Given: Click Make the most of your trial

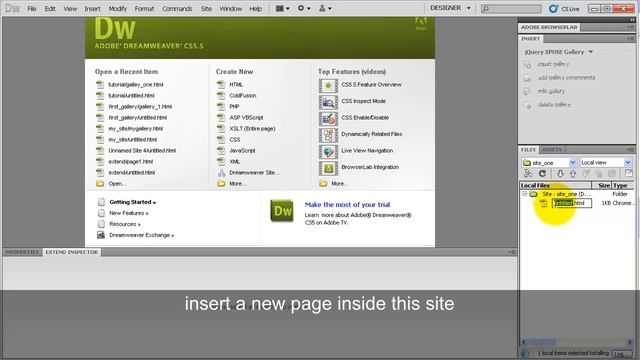Looking at the screenshot, I should [347, 204].
